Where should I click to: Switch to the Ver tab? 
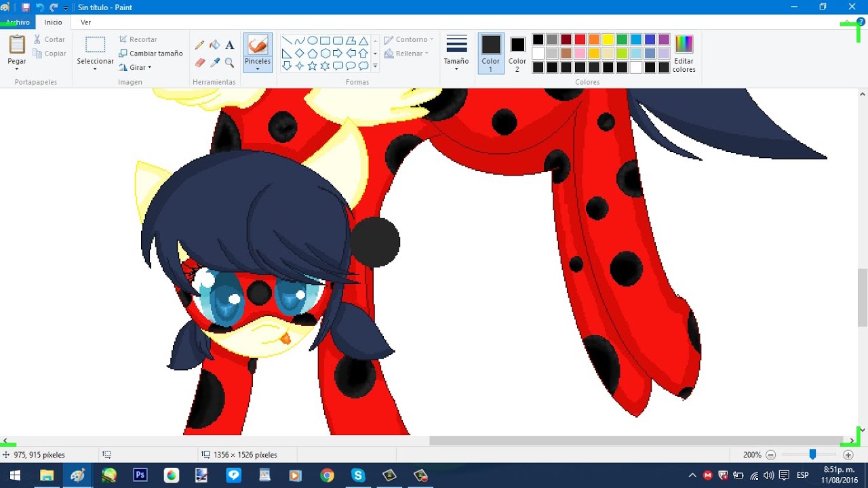tap(86, 22)
